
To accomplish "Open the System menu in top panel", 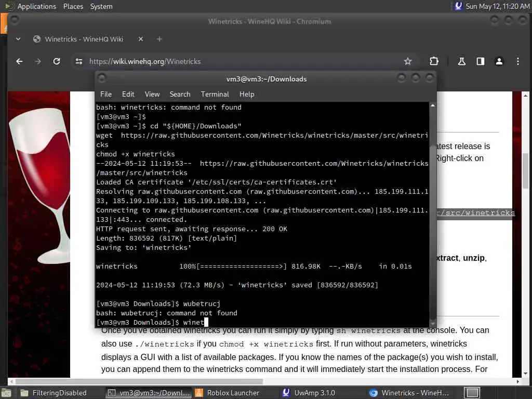I will (x=101, y=6).
